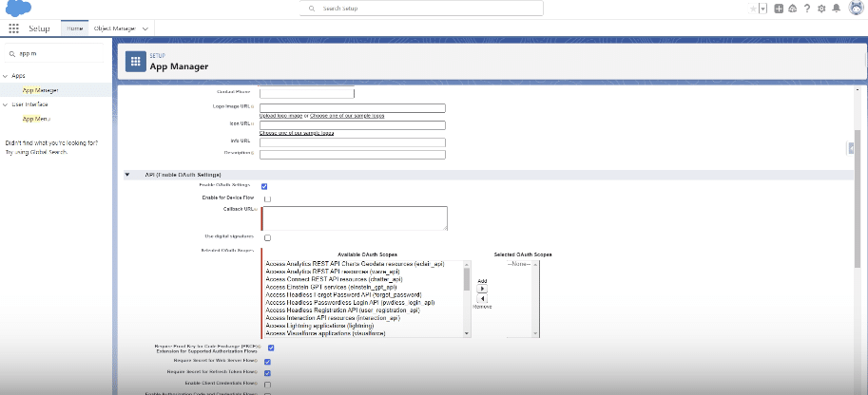Click the favorites star icon
Viewport: 868px width, 395px height.
[x=753, y=9]
